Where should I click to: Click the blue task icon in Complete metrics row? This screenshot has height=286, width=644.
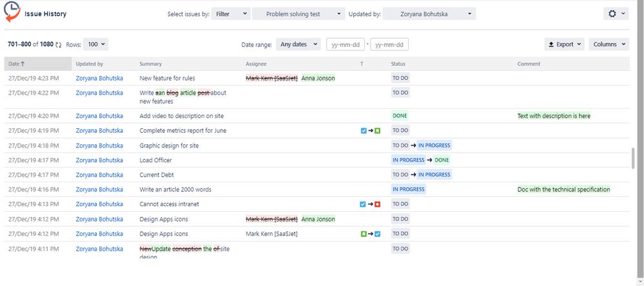click(x=363, y=131)
